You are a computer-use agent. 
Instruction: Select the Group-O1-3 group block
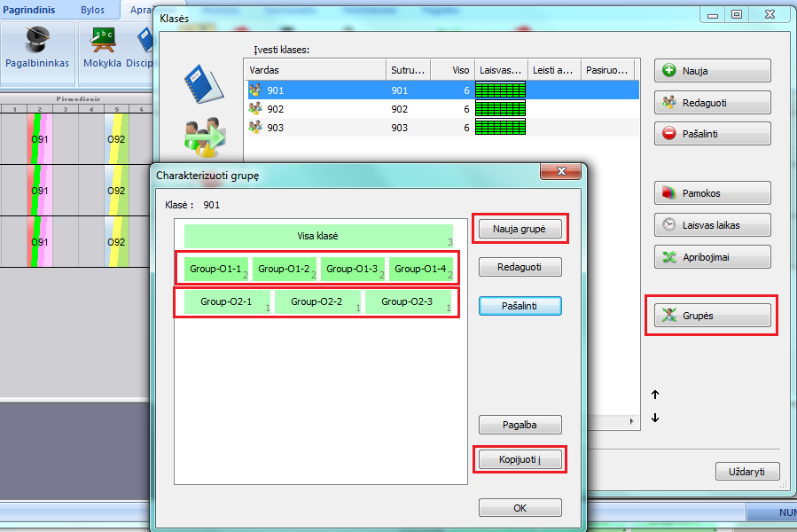(x=352, y=269)
